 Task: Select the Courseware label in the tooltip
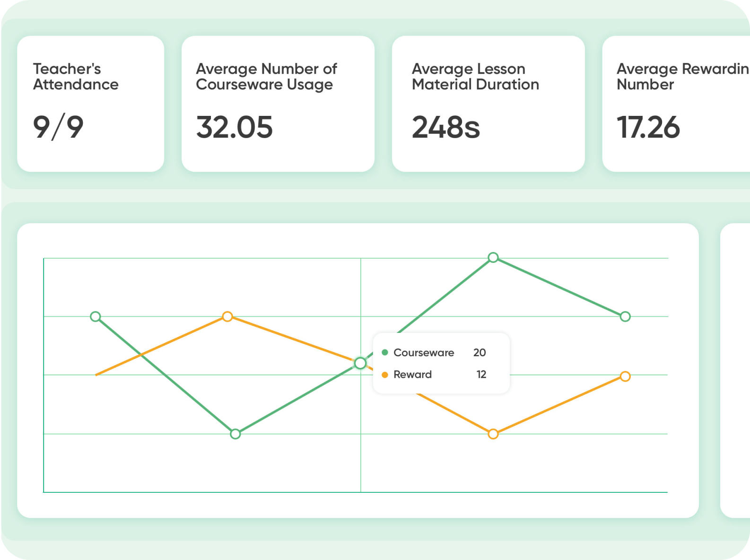pos(424,352)
